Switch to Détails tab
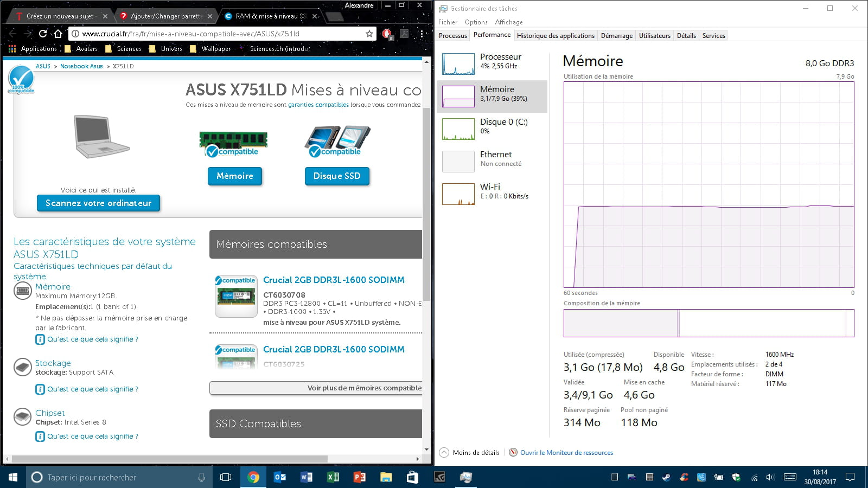Image resolution: width=868 pixels, height=488 pixels. 686,36
